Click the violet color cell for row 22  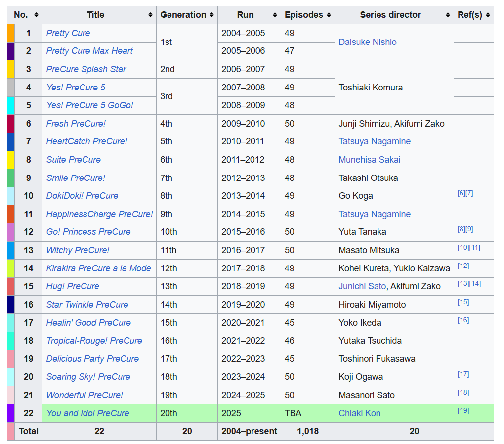[11, 413]
